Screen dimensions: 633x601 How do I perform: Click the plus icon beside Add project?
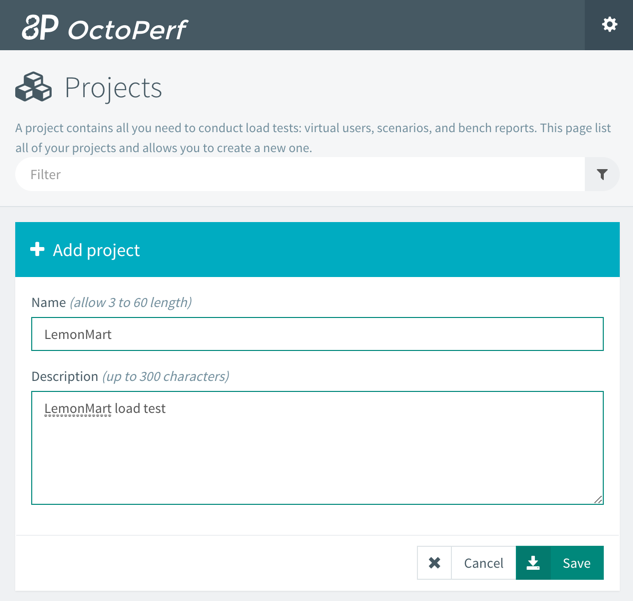(x=37, y=249)
